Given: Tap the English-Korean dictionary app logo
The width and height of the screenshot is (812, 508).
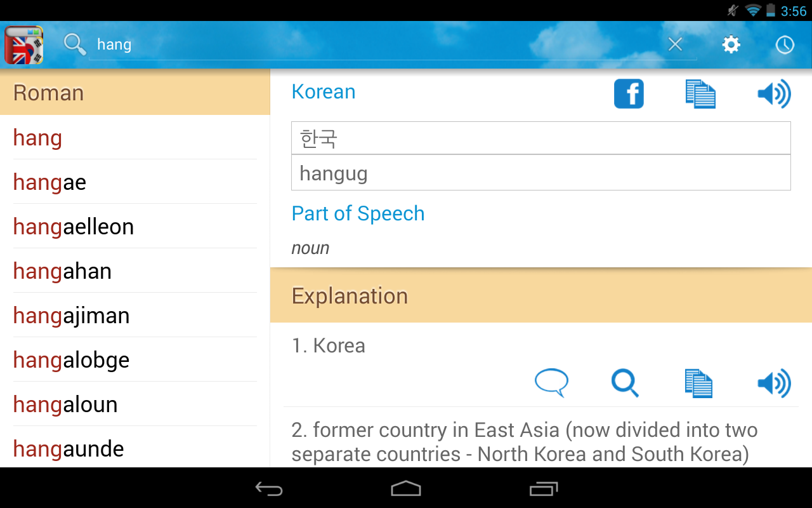Looking at the screenshot, I should point(23,44).
